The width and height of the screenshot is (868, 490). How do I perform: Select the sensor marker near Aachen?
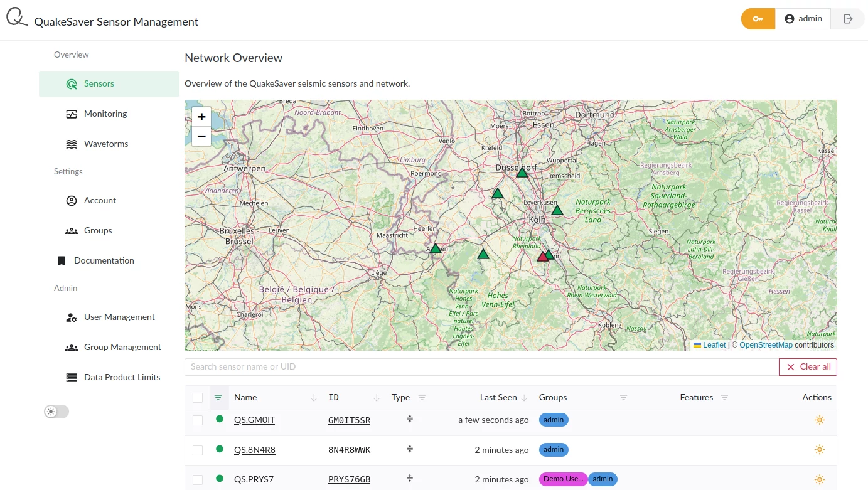436,248
